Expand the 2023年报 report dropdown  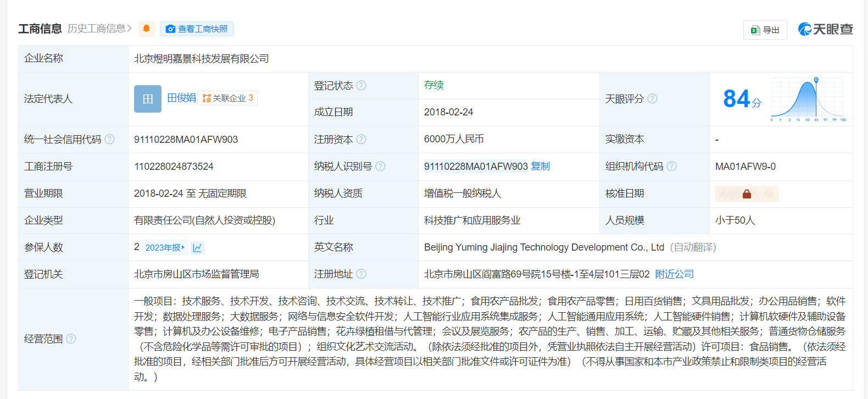pos(165,247)
